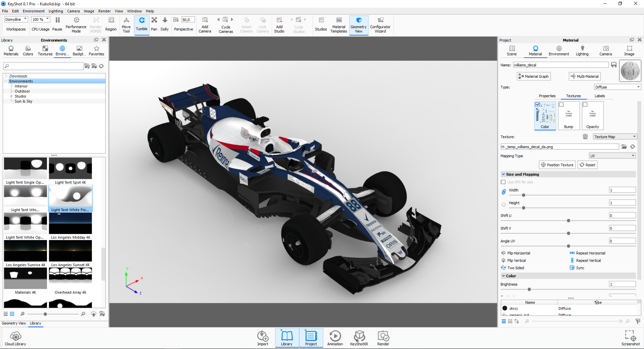Click the Position Texture button
This screenshot has width=644, height=349.
point(557,165)
